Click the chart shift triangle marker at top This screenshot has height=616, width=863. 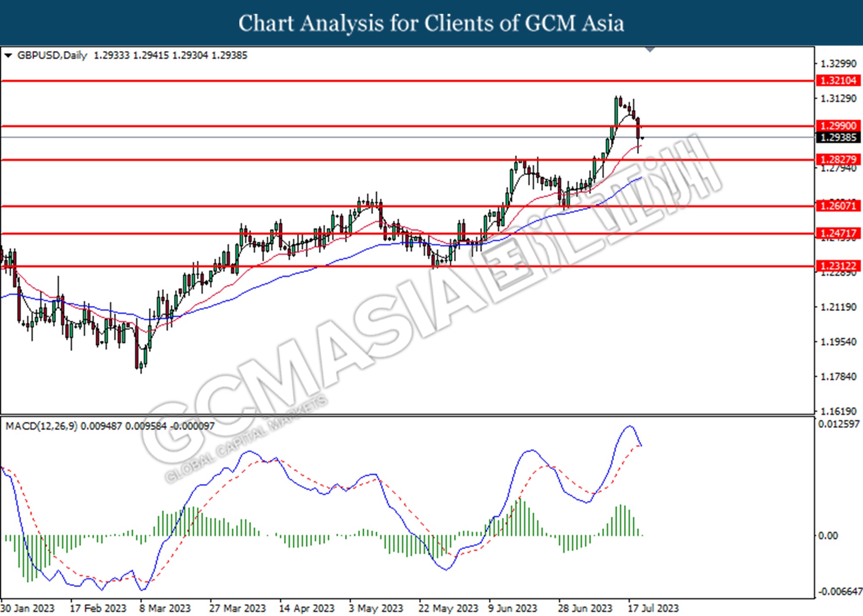tap(650, 50)
